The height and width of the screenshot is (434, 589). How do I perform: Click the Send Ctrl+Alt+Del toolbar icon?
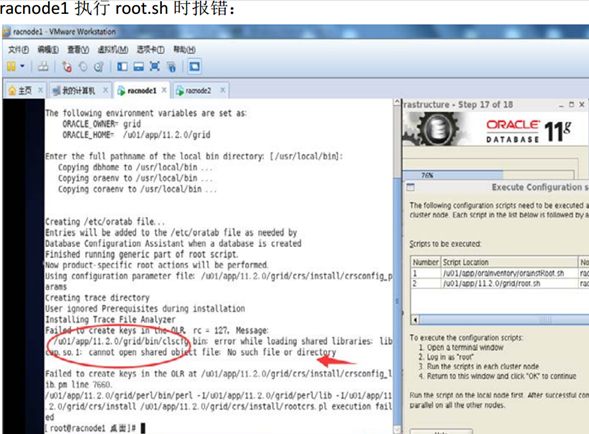point(43,67)
